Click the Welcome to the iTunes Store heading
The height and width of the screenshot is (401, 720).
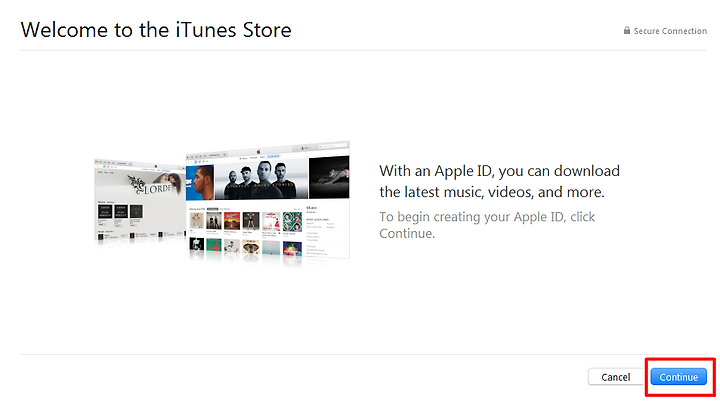point(156,30)
